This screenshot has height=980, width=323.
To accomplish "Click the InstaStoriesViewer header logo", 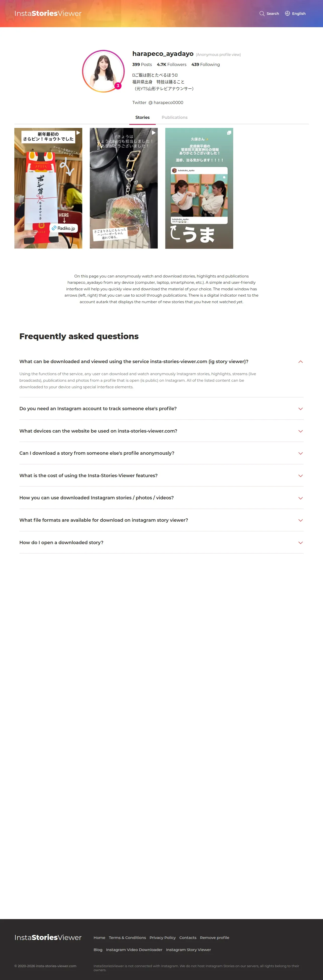I will 48,14.
